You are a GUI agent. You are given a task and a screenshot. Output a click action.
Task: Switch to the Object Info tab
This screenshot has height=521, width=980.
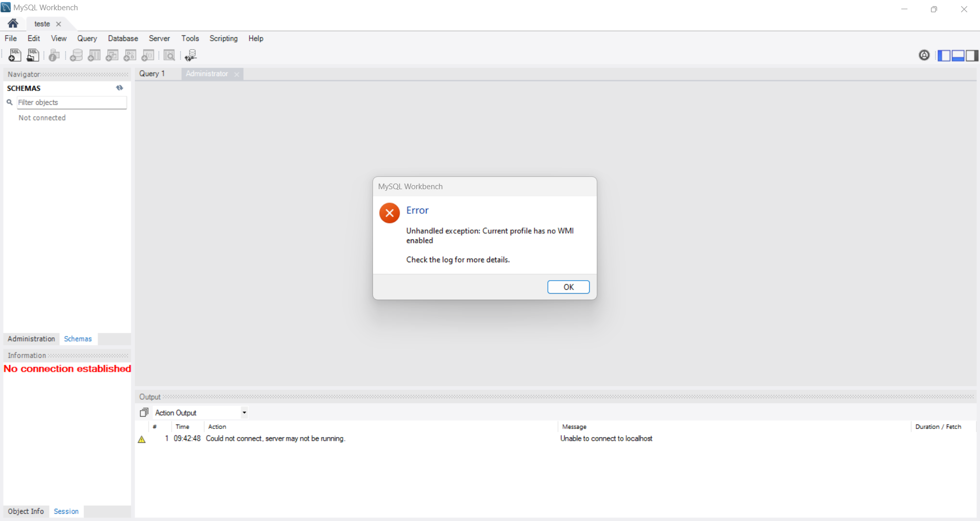[x=26, y=511]
